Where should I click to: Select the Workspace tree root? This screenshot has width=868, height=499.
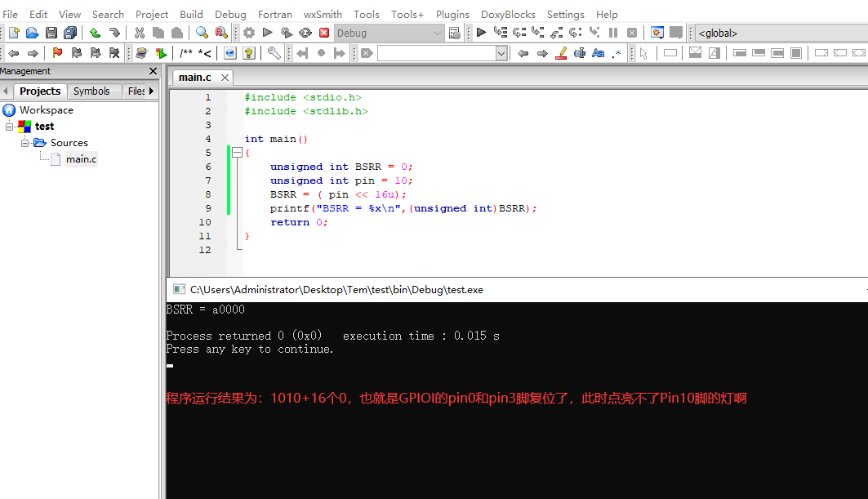(x=46, y=110)
